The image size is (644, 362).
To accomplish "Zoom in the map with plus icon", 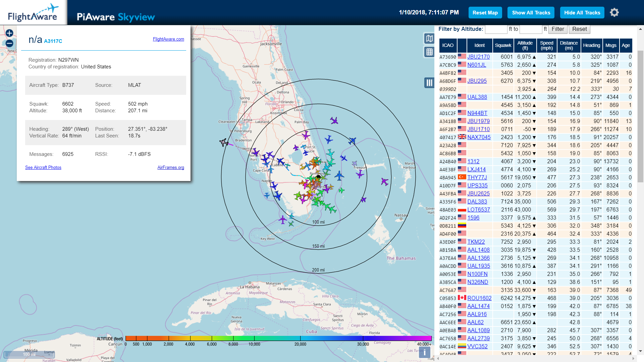I will click(x=9, y=33).
